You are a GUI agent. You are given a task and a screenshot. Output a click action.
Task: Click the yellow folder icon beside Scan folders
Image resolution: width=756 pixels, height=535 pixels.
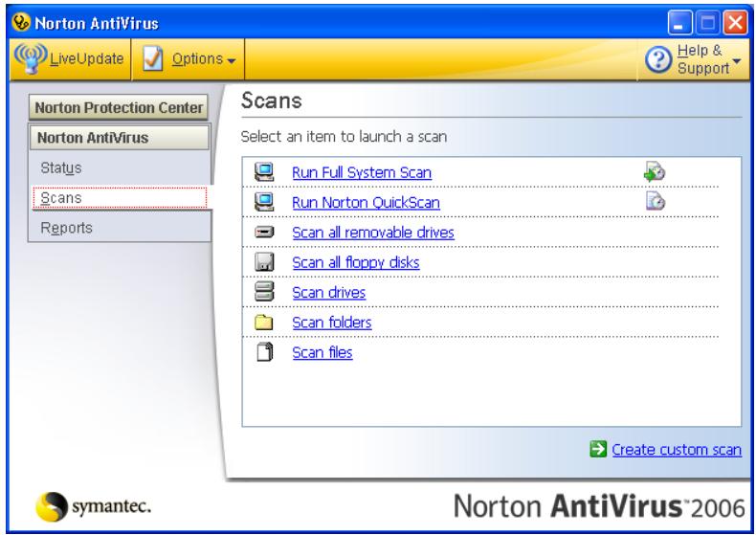(264, 322)
